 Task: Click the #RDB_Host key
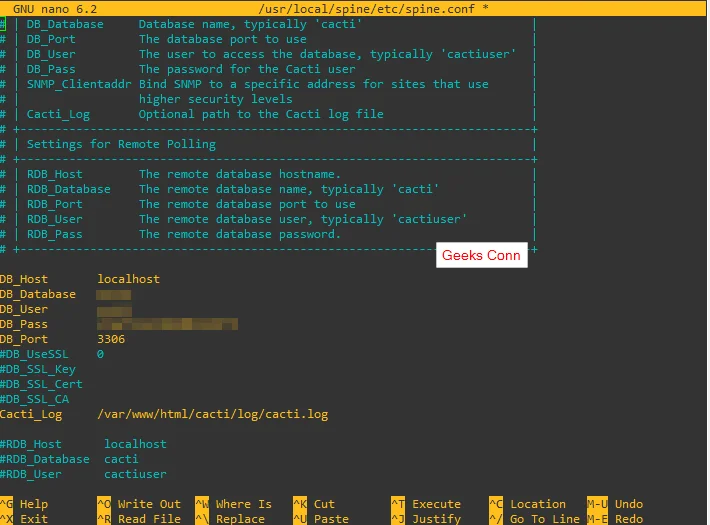click(31, 444)
